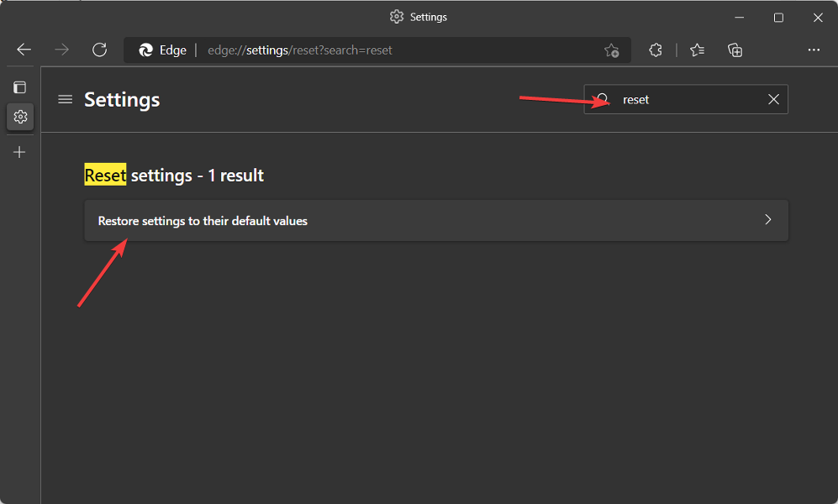The width and height of the screenshot is (838, 504).
Task: Open Restore settings to their default values
Action: pos(436,220)
